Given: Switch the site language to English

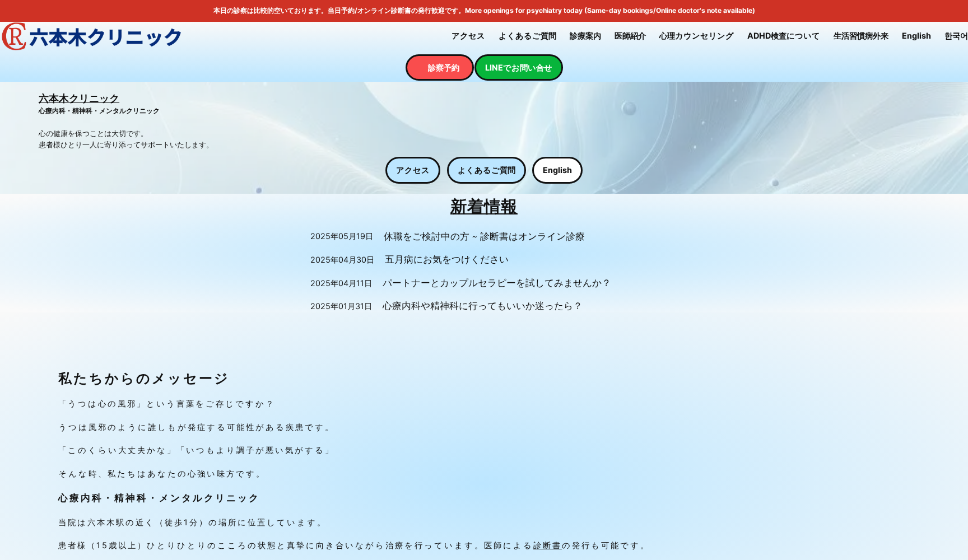Looking at the screenshot, I should point(915,36).
